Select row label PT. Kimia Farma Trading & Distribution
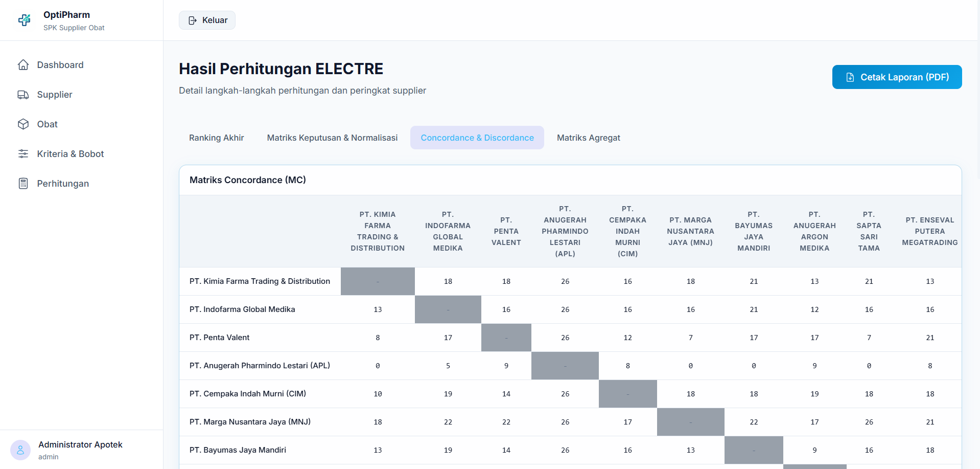 (x=260, y=281)
